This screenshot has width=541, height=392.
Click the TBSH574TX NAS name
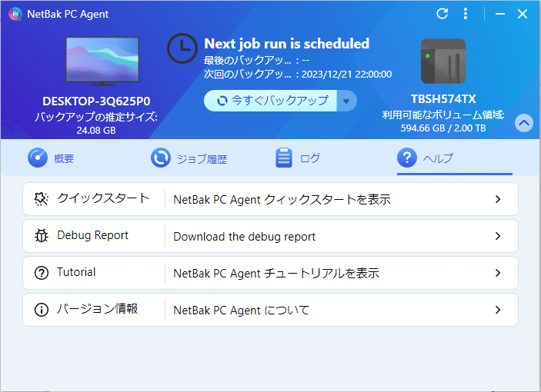click(443, 99)
